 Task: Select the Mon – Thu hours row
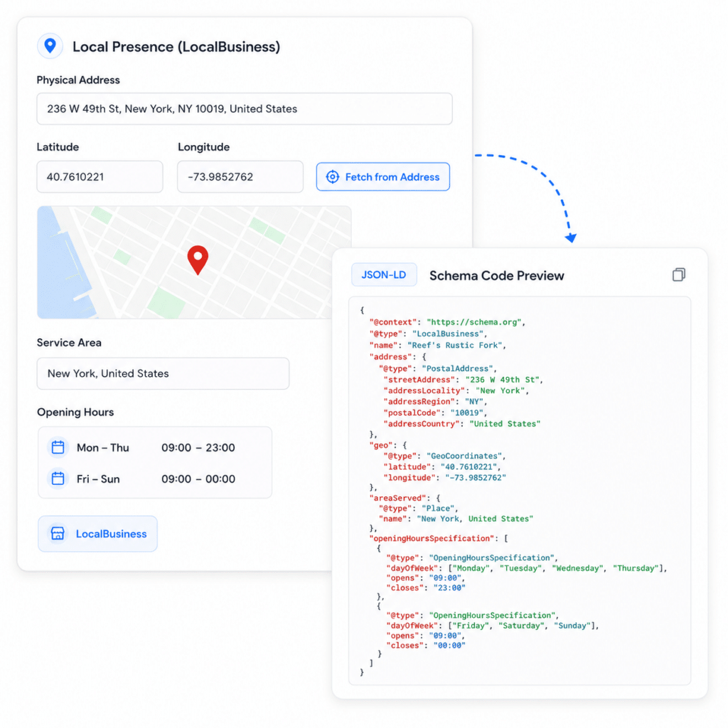[x=155, y=448]
